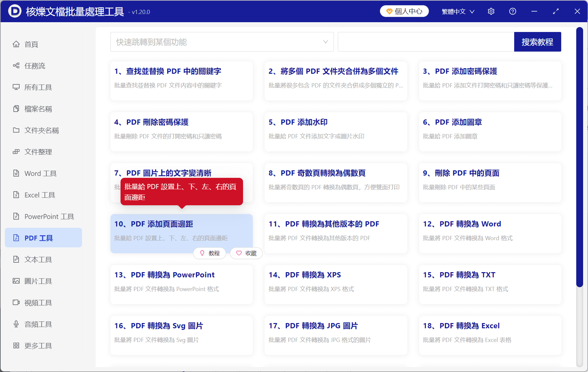
Task: Switch to the 首頁 section
Action: pos(31,44)
